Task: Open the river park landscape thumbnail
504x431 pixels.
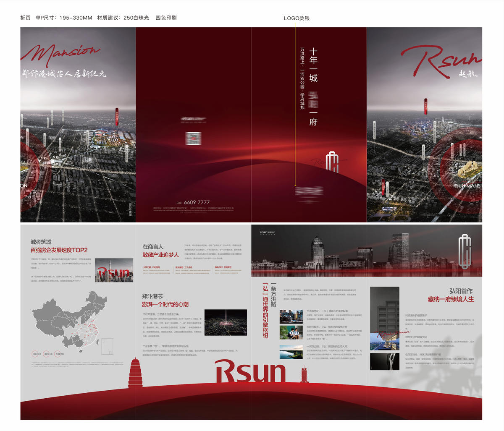Action: (291, 352)
